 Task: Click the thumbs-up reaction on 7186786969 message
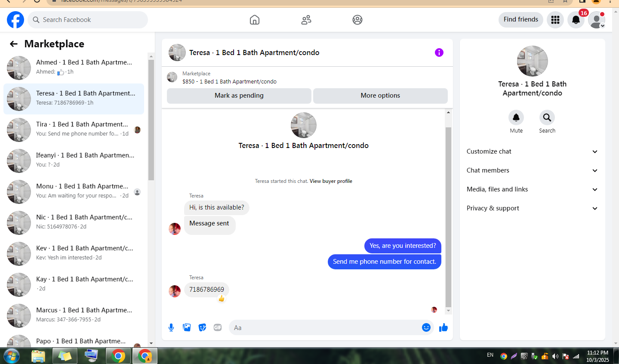(x=222, y=298)
